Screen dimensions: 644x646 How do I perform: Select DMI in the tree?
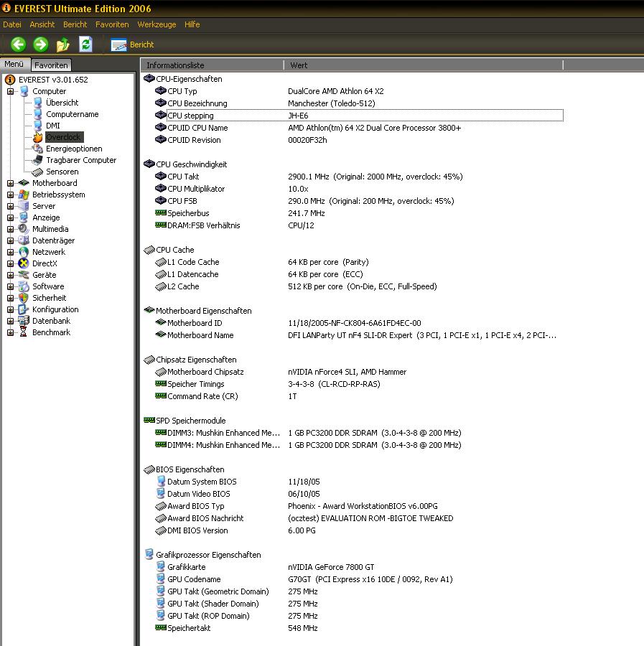52,126
